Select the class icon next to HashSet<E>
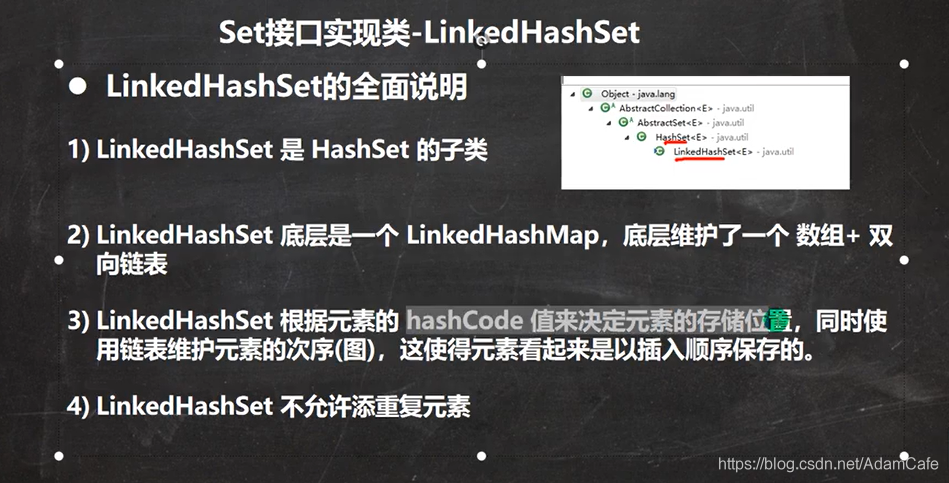 pos(642,137)
